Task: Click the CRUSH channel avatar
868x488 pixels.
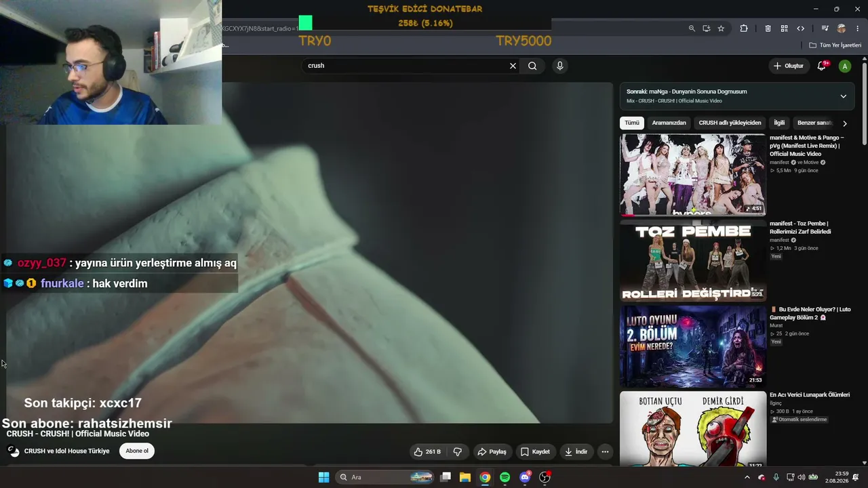Action: (14, 451)
